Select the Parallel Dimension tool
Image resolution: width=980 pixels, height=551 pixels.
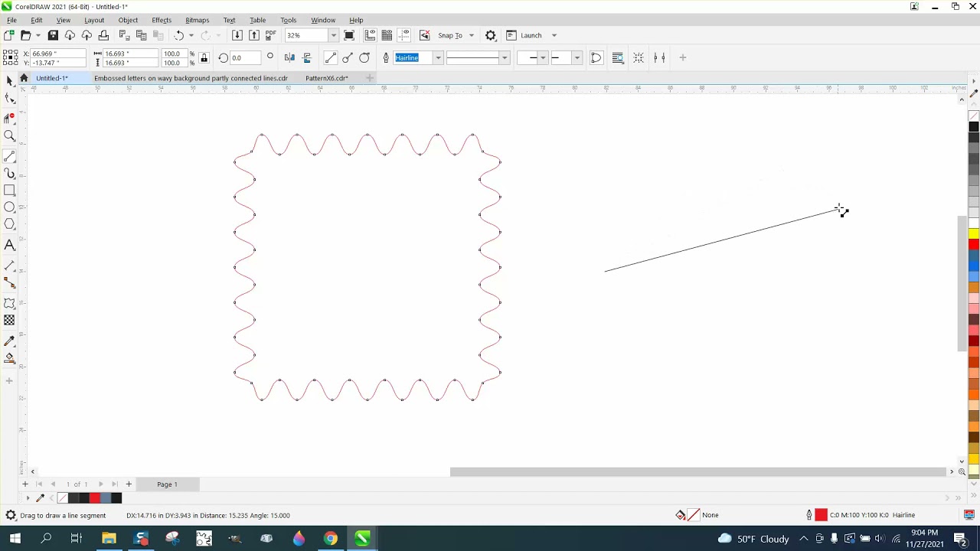pos(9,266)
